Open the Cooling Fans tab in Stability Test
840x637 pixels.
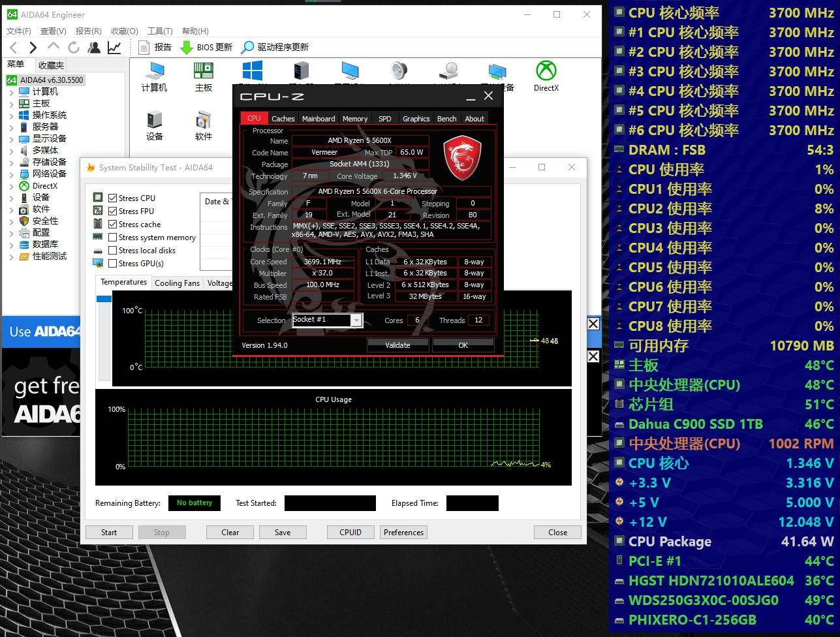(x=177, y=283)
